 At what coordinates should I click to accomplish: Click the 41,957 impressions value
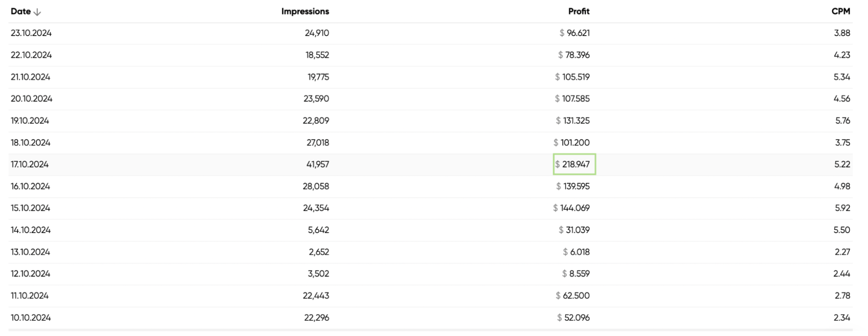pos(317,164)
